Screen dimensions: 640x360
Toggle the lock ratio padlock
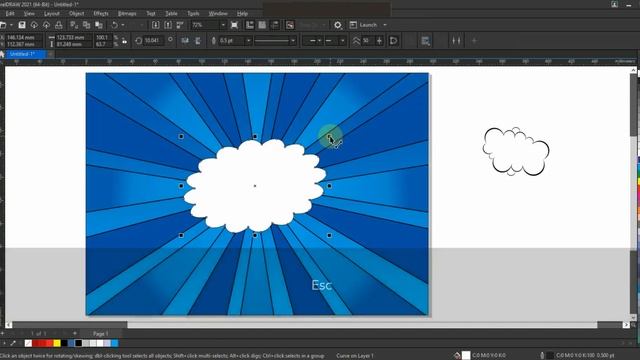[x=124, y=40]
